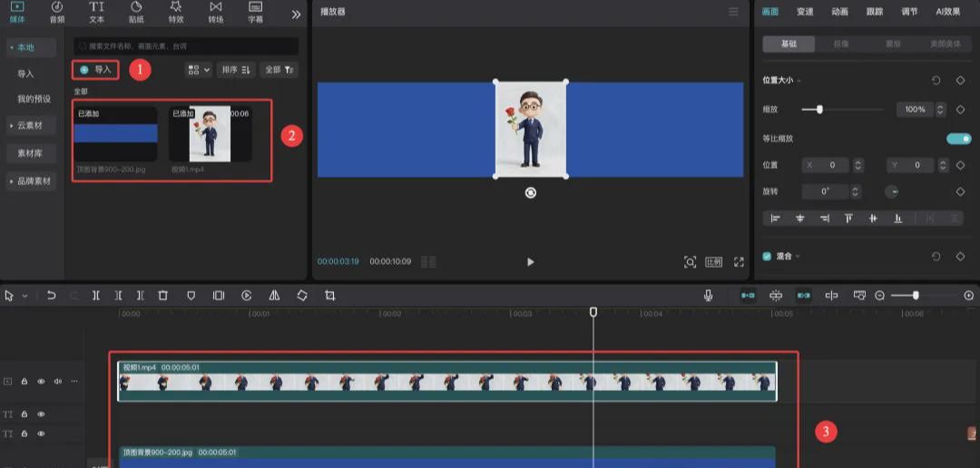Viewport: 980px width, 468px height.
Task: Select the 顶图背景900-200.jpg media thumbnail
Action: tap(115, 133)
